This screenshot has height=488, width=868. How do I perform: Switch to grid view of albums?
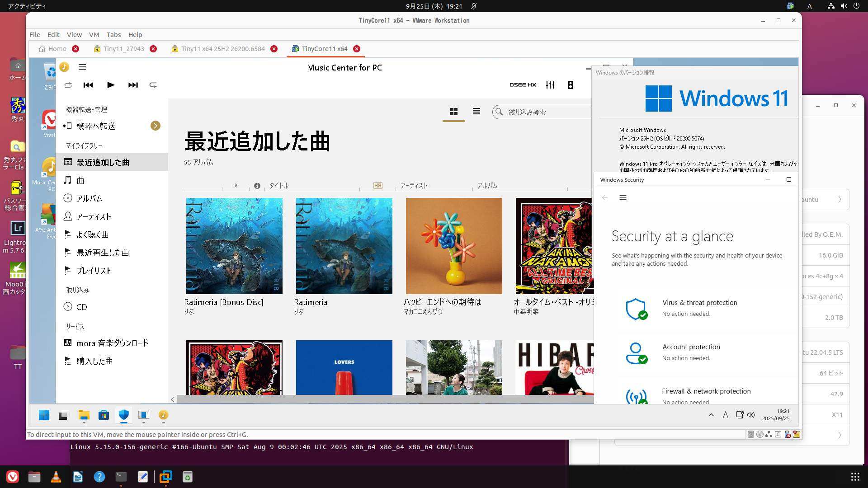click(x=454, y=112)
